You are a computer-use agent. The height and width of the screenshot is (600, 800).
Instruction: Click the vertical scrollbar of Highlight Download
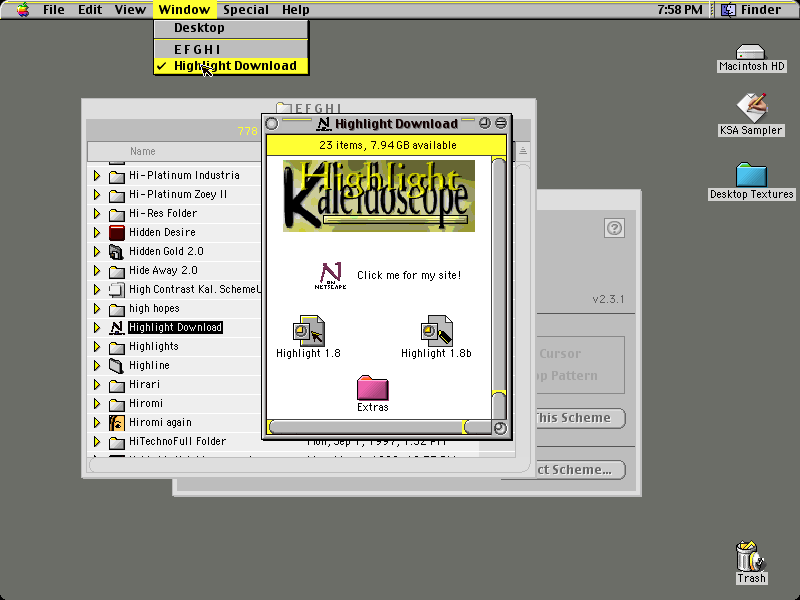pyautogui.click(x=499, y=288)
